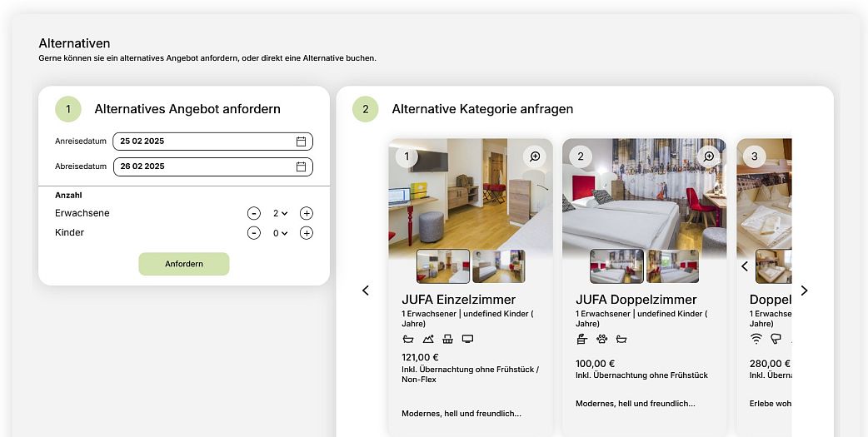The width and height of the screenshot is (868, 437).
Task: Click the 'Alternative Kategorie anfragen' heading
Action: click(482, 109)
